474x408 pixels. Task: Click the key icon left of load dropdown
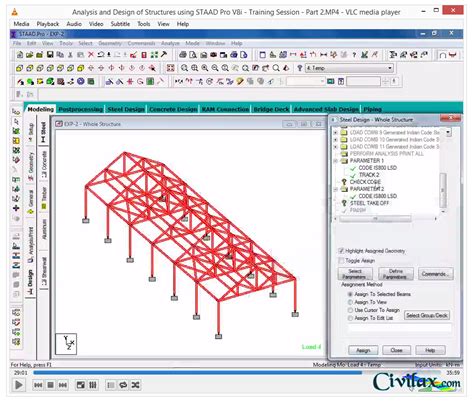[x=300, y=68]
